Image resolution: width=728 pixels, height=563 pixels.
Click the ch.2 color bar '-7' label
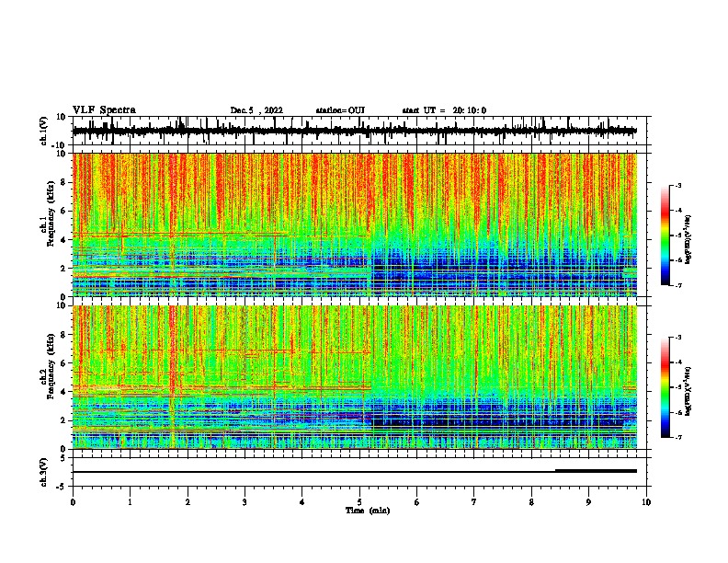(x=677, y=437)
